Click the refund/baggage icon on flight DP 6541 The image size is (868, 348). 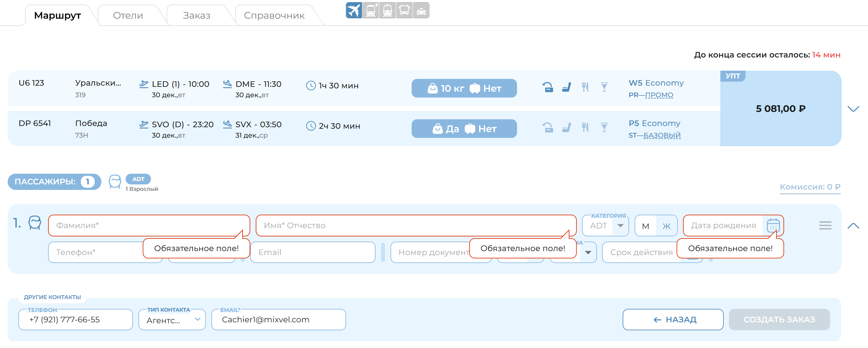(x=548, y=127)
